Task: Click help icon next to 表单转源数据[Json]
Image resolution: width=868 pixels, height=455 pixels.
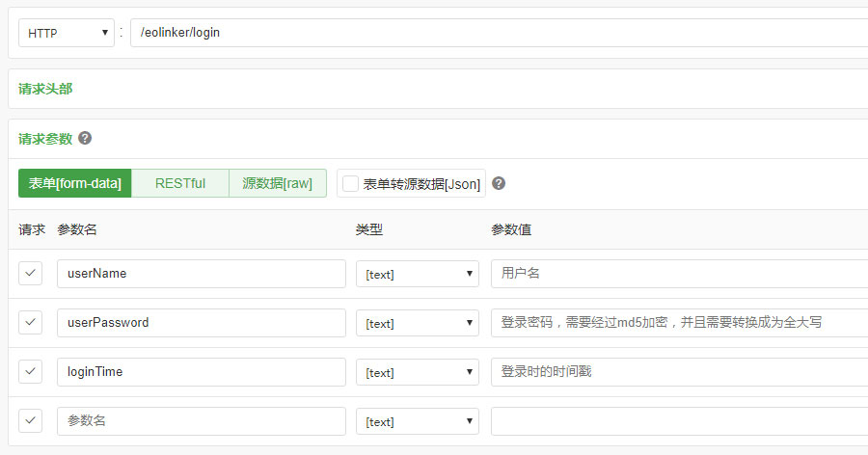Action: (499, 183)
